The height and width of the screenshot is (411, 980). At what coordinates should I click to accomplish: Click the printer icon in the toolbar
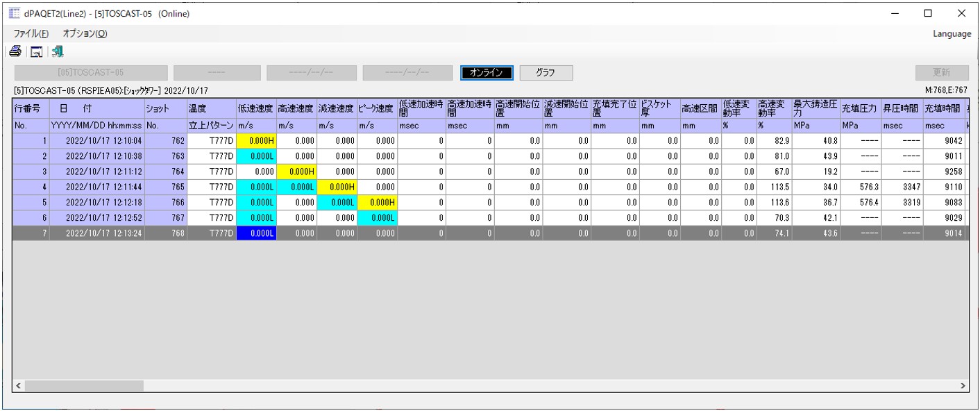coord(15,51)
